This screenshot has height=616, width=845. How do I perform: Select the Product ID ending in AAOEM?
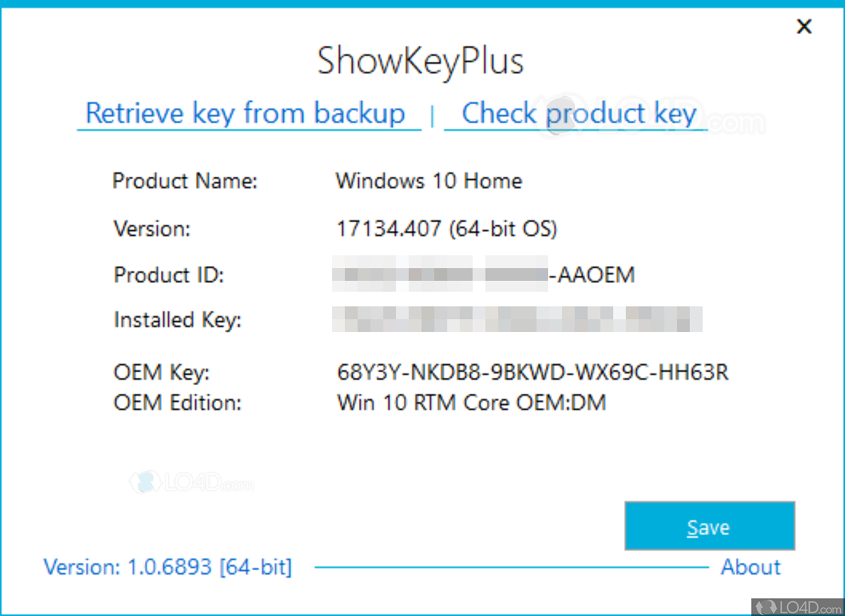click(x=483, y=275)
